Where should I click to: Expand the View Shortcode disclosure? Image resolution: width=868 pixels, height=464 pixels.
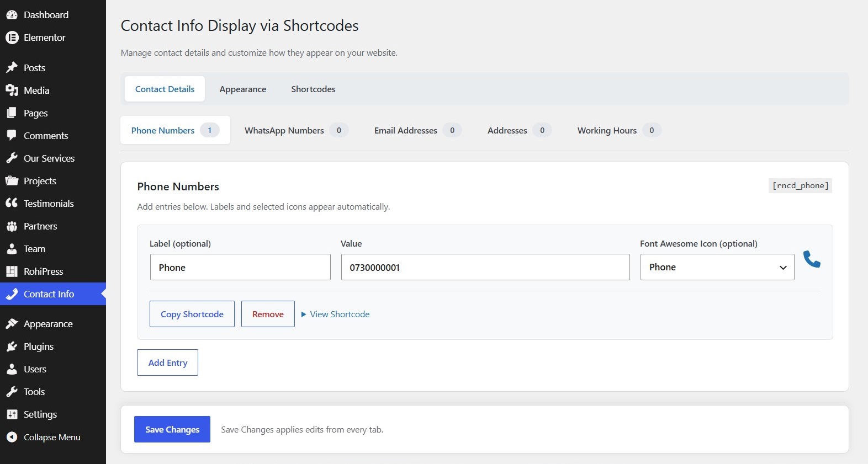(x=335, y=314)
